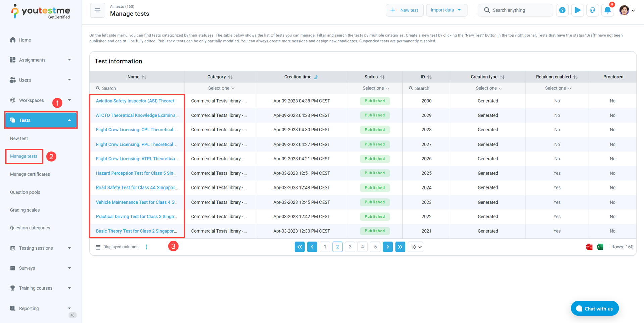Click the New test button
Image resolution: width=644 pixels, height=323 pixels.
(x=404, y=10)
